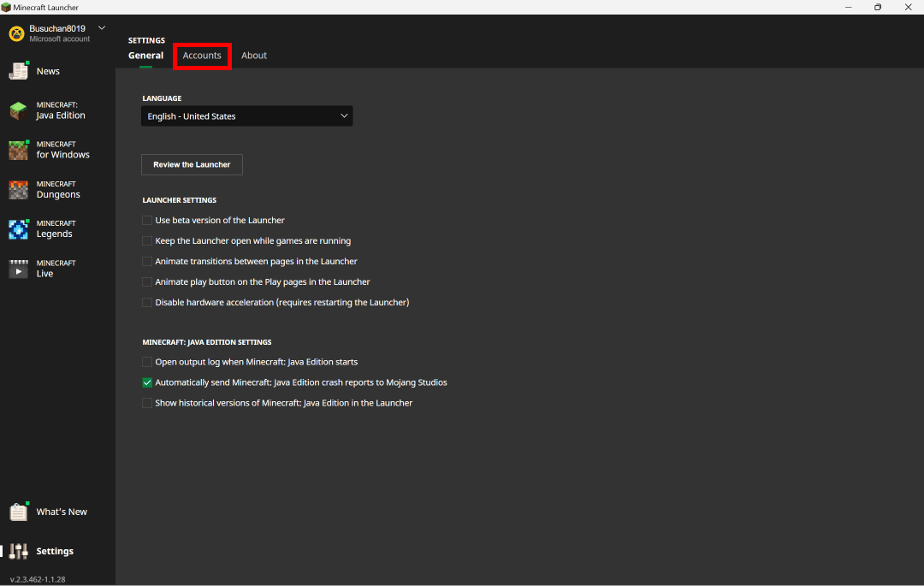Enable Use beta version of the Launcher
This screenshot has width=924, height=586.
[147, 220]
